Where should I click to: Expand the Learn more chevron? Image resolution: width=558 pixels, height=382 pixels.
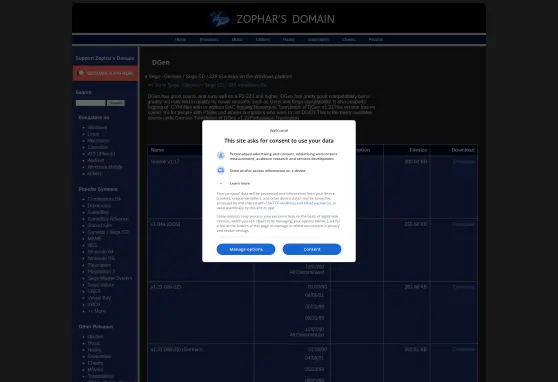click(221, 183)
